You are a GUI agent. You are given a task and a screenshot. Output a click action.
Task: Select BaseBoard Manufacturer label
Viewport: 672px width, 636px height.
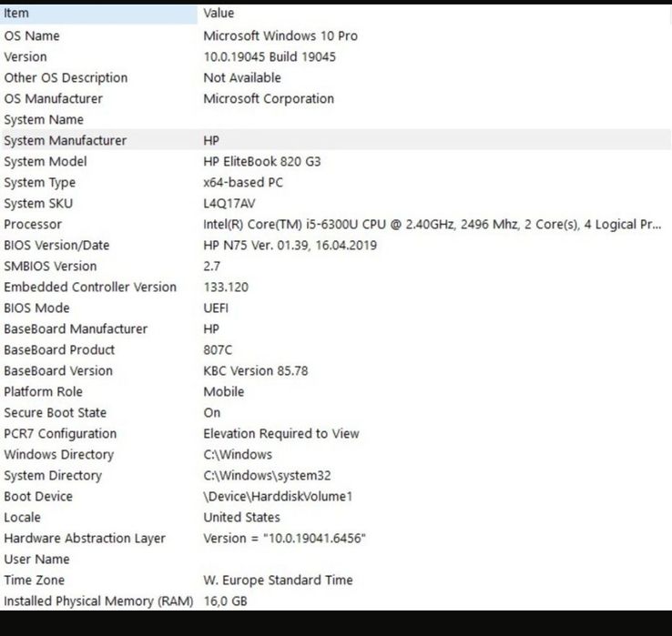(x=76, y=329)
